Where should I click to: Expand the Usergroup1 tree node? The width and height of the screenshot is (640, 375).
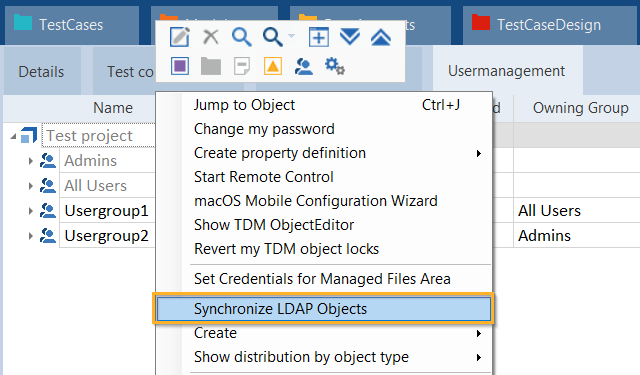tap(31, 211)
